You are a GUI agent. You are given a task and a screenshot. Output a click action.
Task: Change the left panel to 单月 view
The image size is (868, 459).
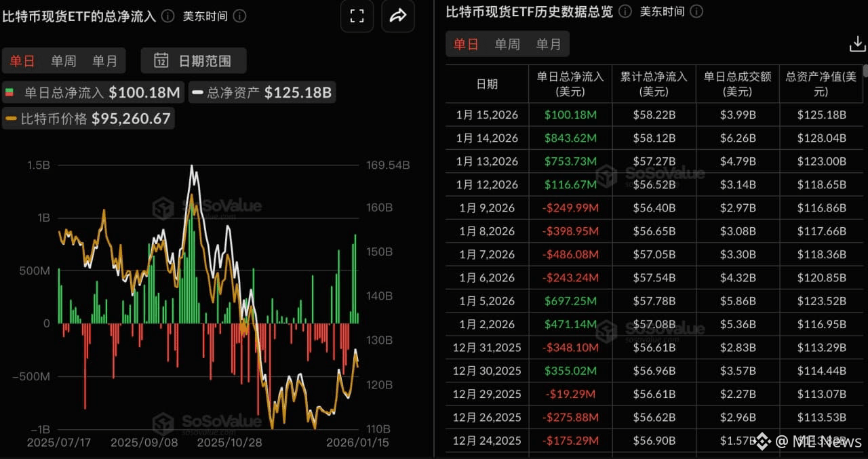[106, 60]
